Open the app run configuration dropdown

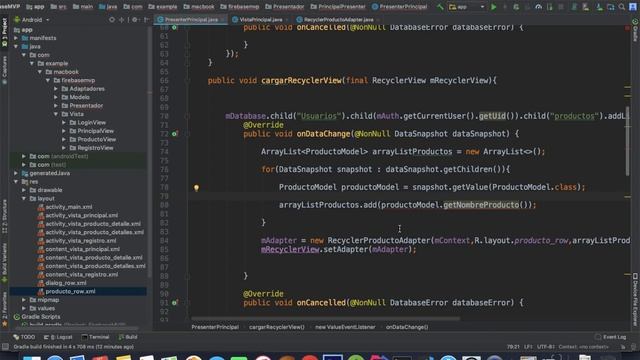coord(466,7)
